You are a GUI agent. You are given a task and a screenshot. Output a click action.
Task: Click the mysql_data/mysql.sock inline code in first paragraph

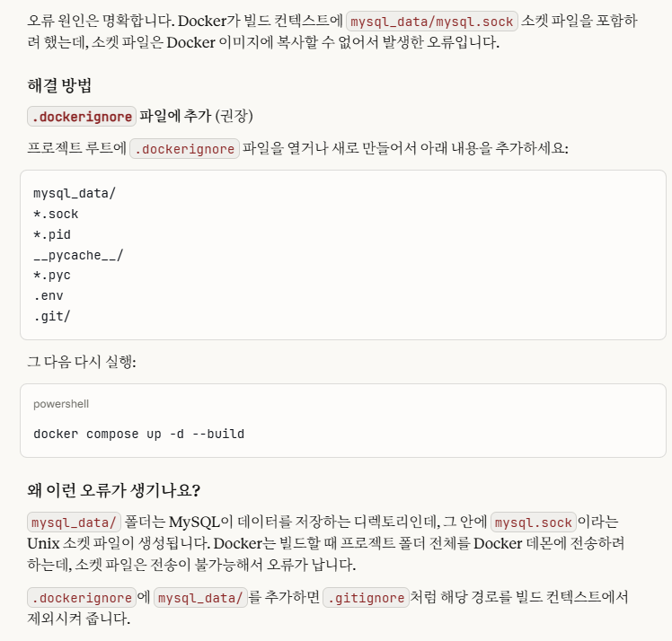tap(432, 22)
